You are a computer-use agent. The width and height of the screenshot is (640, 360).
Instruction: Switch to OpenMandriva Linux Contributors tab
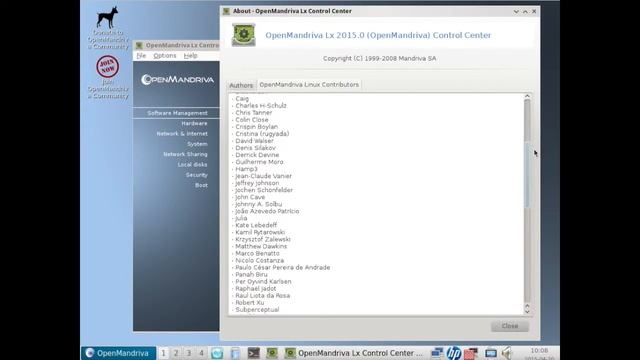[309, 84]
